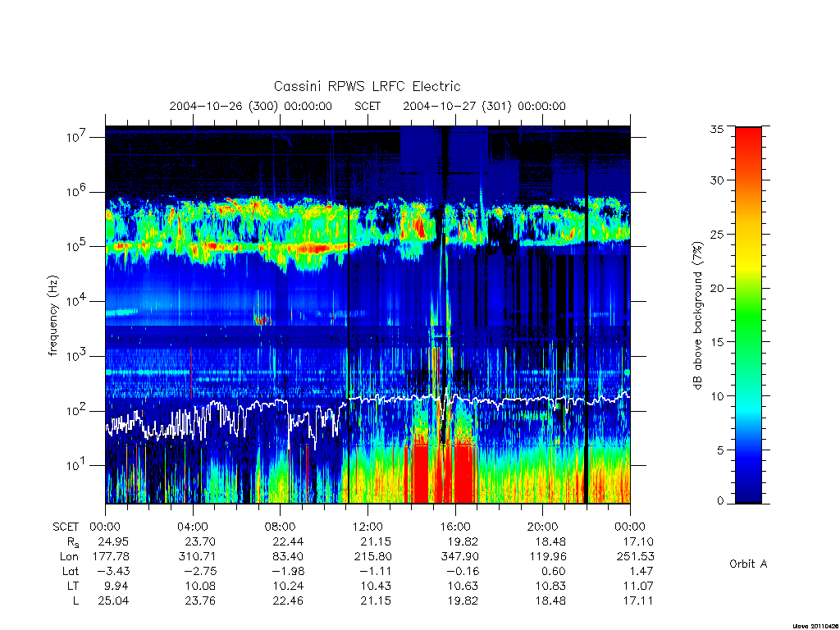The width and height of the screenshot is (840, 630).
Task: Click the Lon value 310.71
Action: 197,557
